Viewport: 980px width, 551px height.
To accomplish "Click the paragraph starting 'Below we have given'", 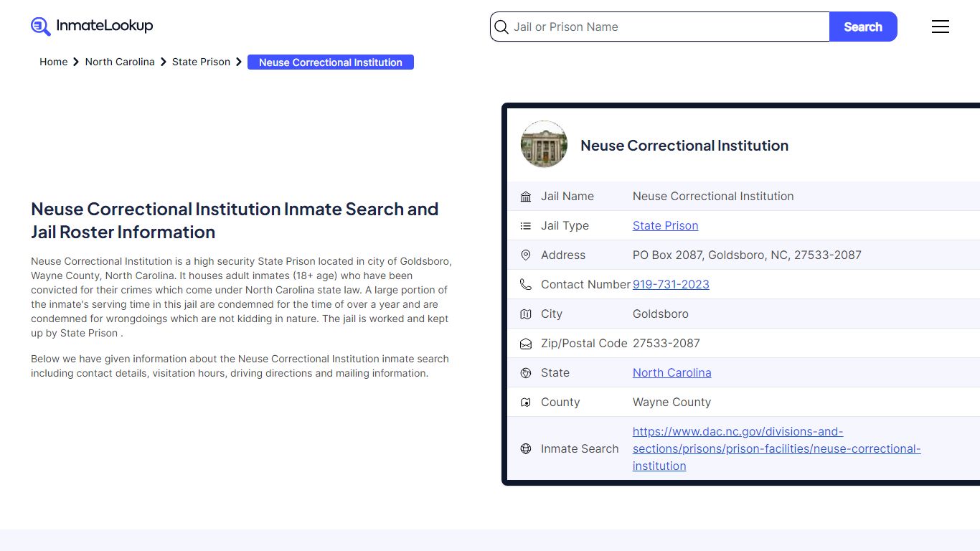I will pyautogui.click(x=240, y=366).
